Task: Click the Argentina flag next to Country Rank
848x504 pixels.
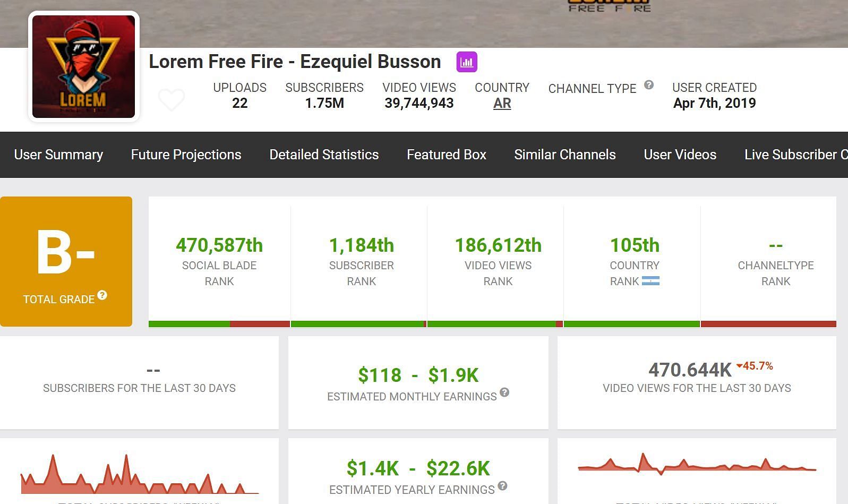Action: [x=650, y=281]
